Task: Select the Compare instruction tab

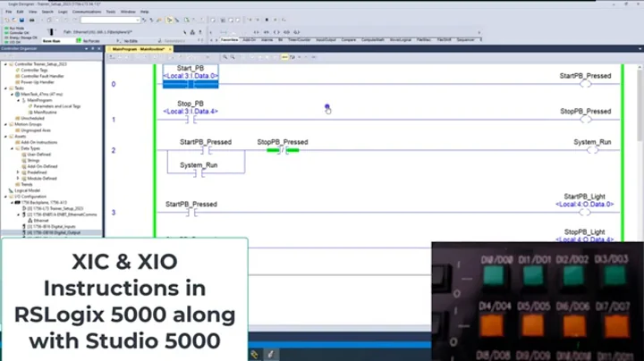Action: click(x=348, y=40)
